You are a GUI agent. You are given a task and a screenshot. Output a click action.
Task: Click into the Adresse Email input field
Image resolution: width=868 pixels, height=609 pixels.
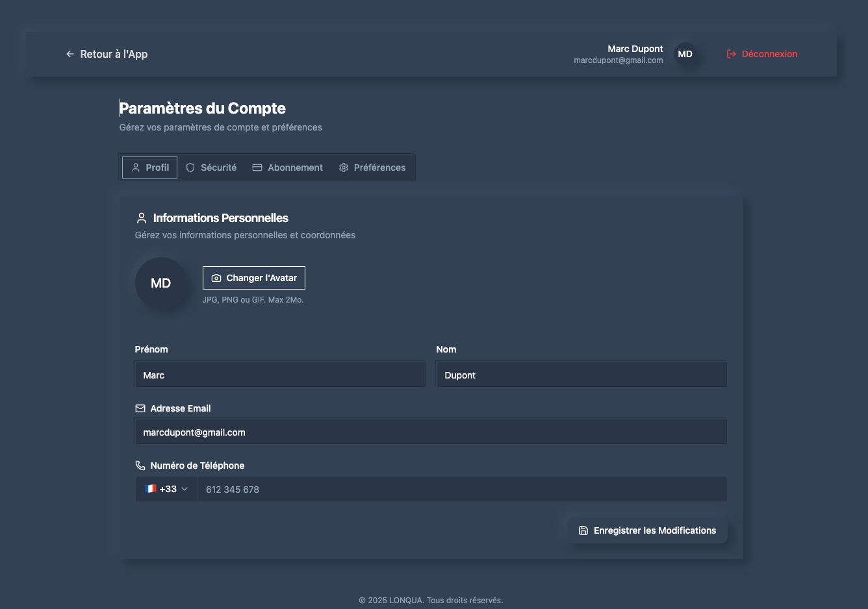point(430,432)
